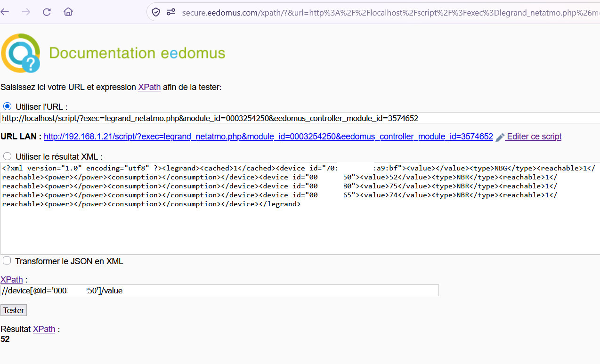Click the eedomus question-mark logo

coord(20,53)
